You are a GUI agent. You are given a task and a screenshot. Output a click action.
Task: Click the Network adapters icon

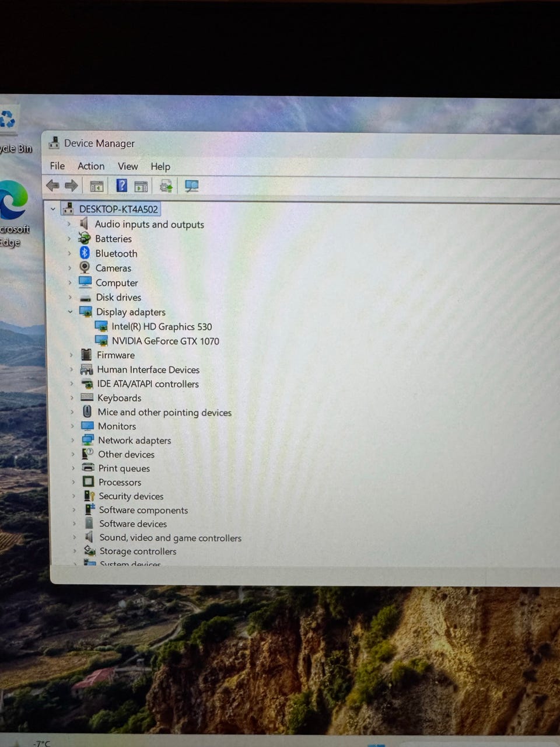(87, 439)
